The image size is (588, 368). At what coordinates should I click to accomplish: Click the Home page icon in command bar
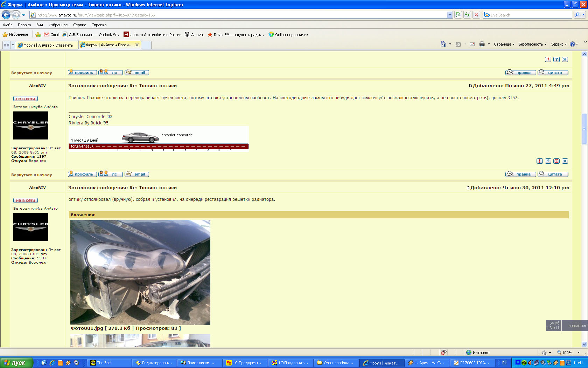[443, 44]
